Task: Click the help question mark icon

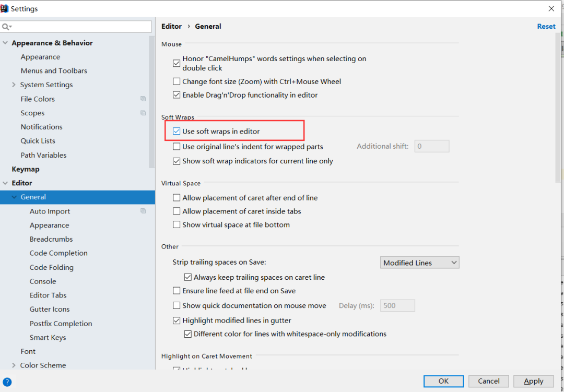Action: click(7, 382)
